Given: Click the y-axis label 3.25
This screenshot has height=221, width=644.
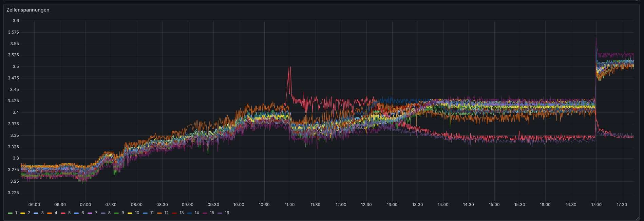Looking at the screenshot, I should 15,181.
